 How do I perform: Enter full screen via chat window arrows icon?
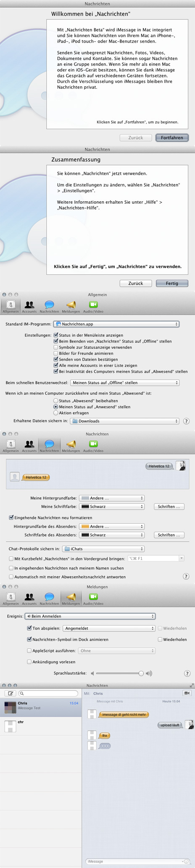click(x=192, y=685)
